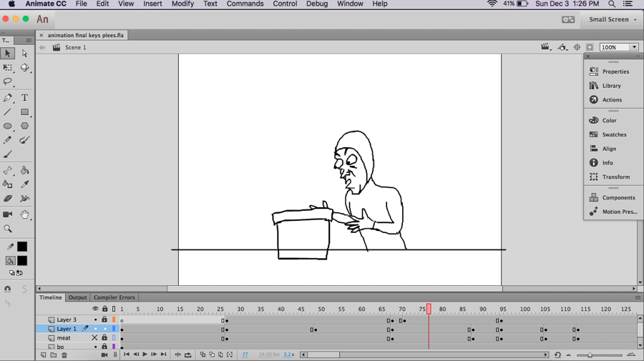Open the Control menu
This screenshot has height=361, width=644.
(x=285, y=4)
